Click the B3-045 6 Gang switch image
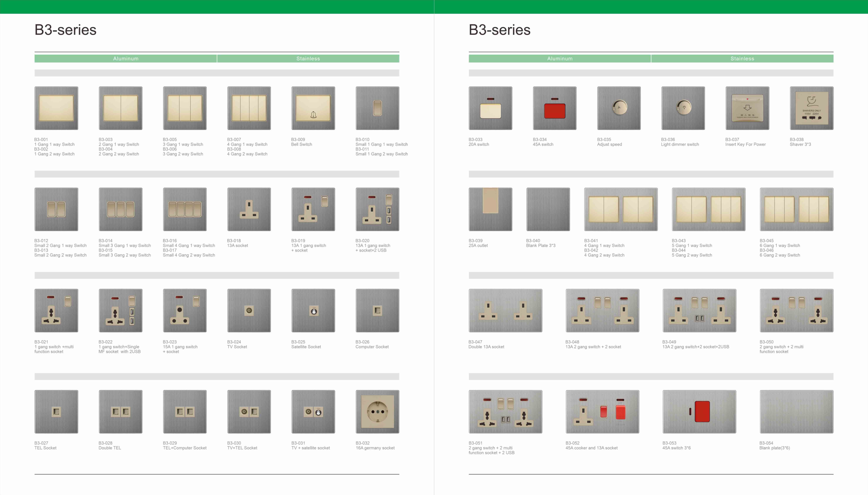This screenshot has height=495, width=868. pos(797,209)
